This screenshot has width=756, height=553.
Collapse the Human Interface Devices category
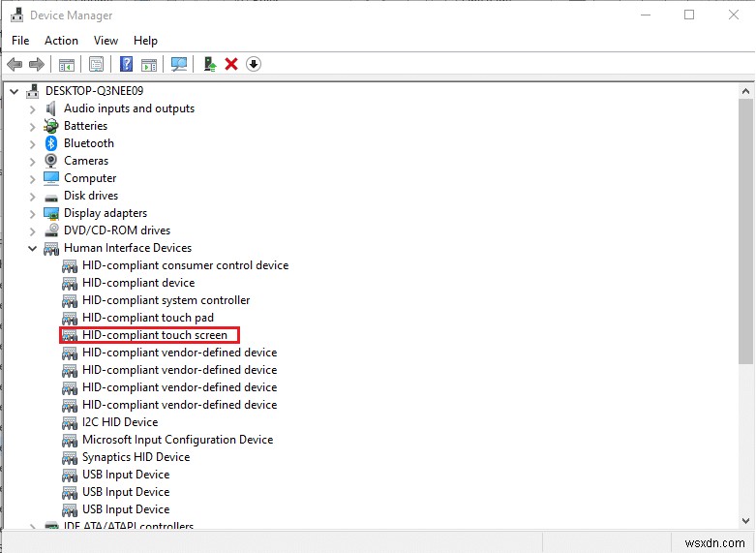(x=32, y=249)
